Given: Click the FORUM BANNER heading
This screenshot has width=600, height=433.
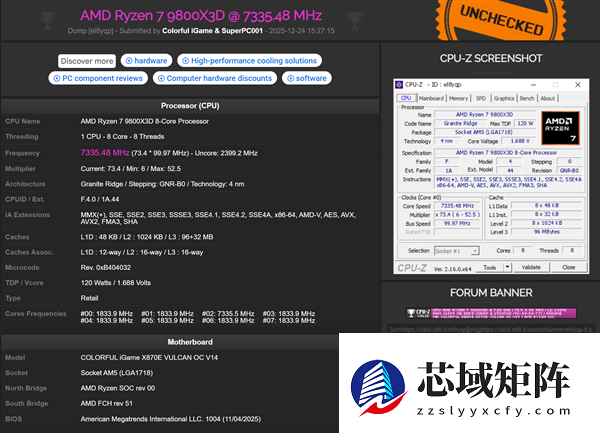Looking at the screenshot, I should 491,293.
